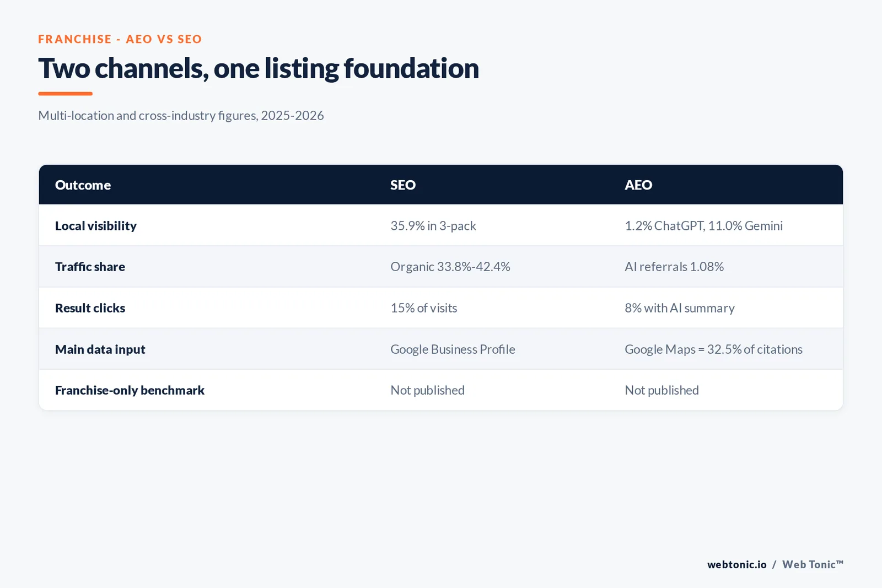Select the 'Franchise-only benchmark' row label
The height and width of the screenshot is (588, 882).
pos(130,390)
